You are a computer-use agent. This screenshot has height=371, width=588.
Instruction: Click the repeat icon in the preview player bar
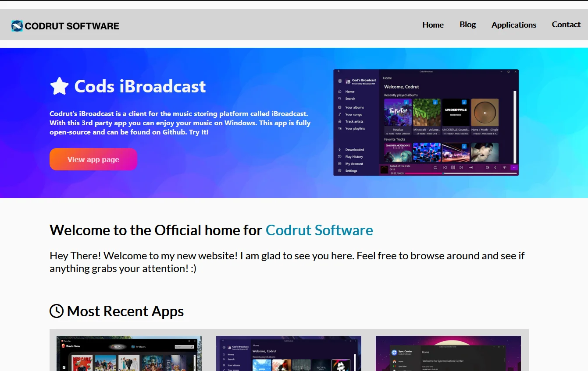[435, 167]
